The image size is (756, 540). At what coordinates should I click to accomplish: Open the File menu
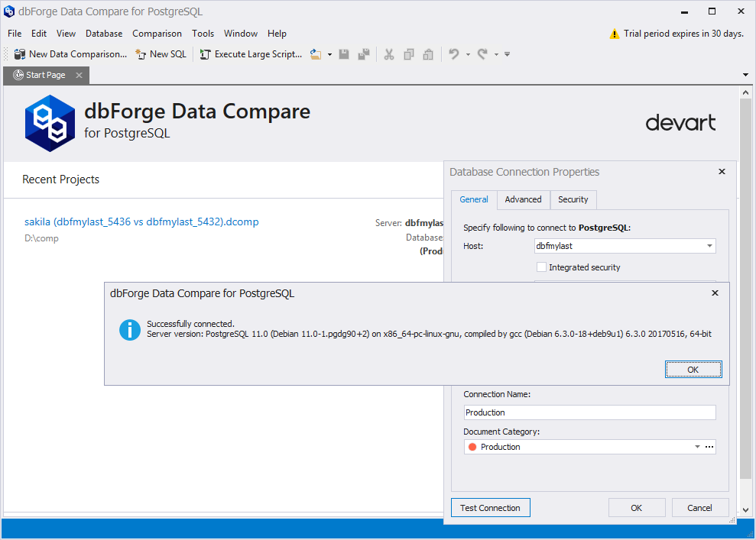point(15,34)
